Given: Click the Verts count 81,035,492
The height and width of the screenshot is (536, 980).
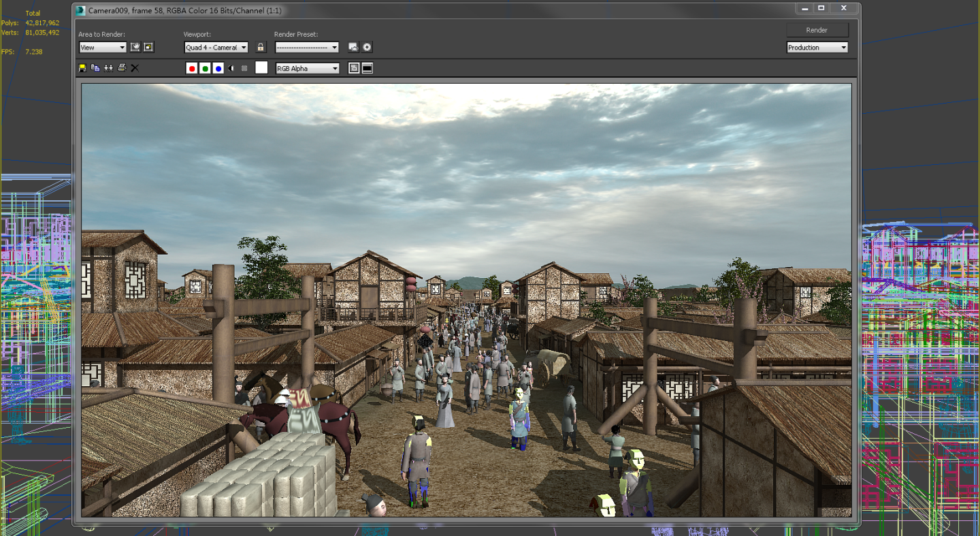Looking at the screenshot, I should [42, 32].
